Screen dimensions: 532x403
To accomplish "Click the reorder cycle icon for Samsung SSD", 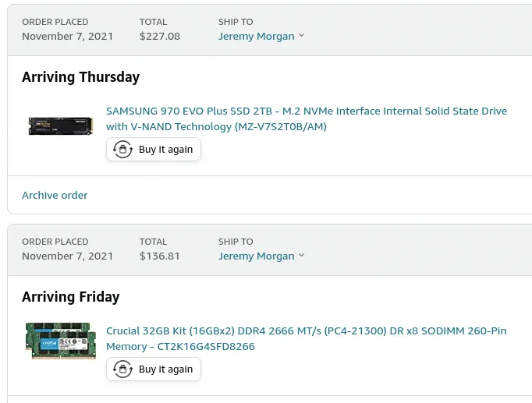I will point(122,150).
